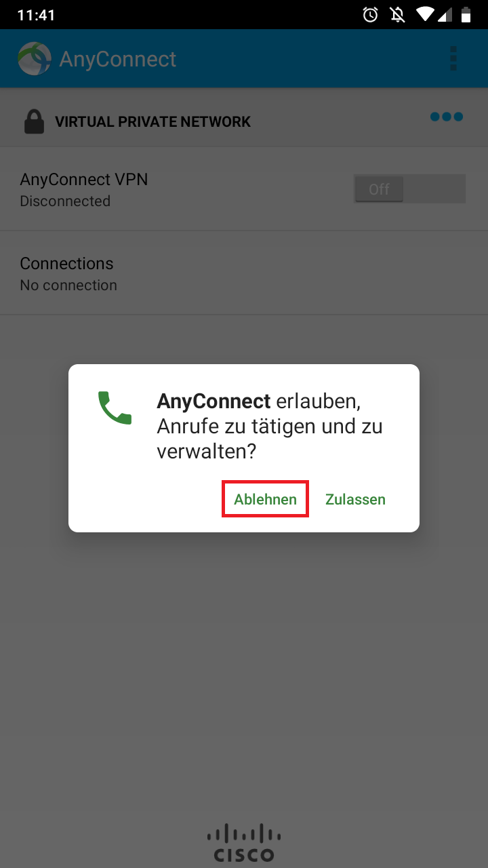Tap the alarm clock status bar icon

(x=371, y=14)
